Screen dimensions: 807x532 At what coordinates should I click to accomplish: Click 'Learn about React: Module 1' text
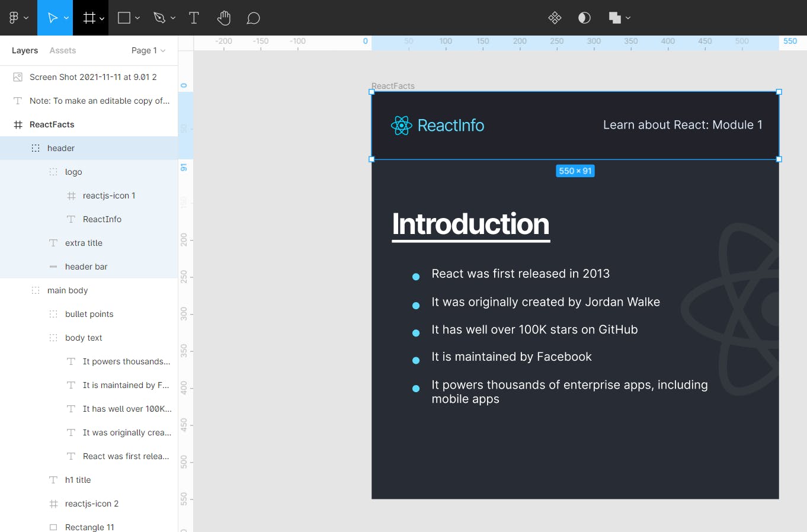point(683,125)
